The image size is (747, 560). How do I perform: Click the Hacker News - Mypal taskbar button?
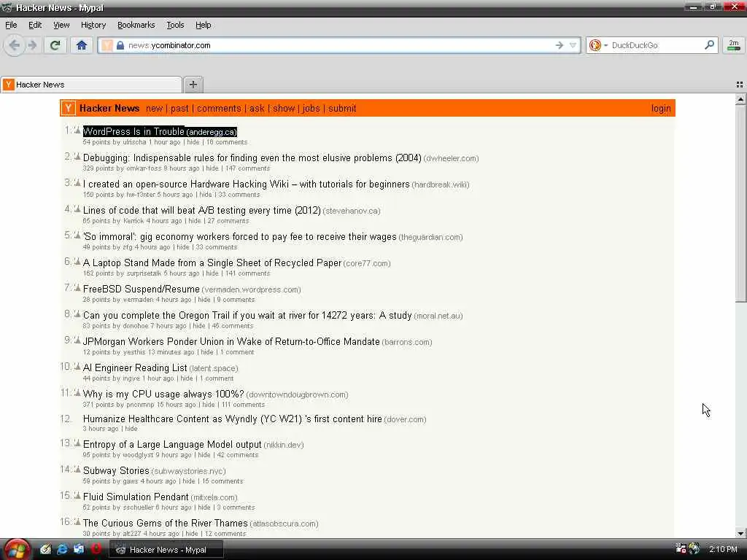(166, 550)
